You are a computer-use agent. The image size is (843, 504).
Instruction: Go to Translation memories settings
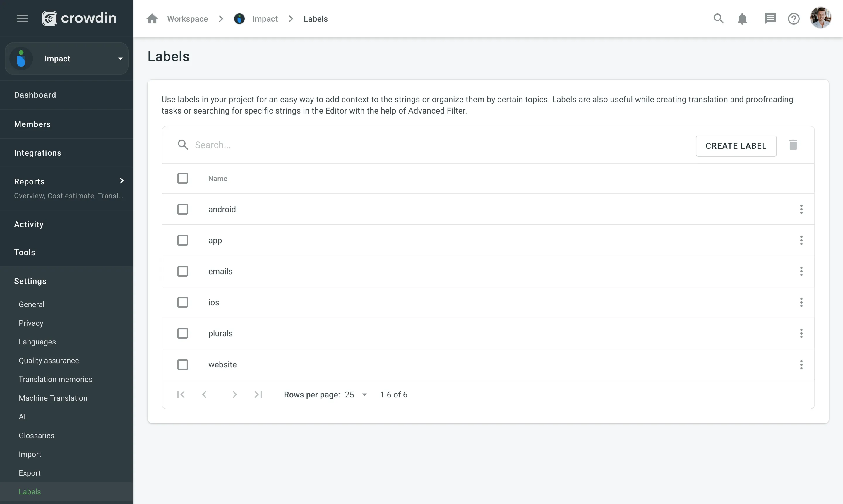pyautogui.click(x=55, y=379)
